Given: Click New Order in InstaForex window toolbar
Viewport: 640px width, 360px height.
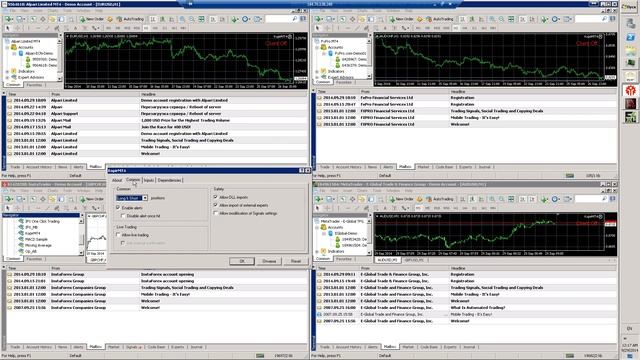Looking at the screenshot, I should pyautogui.click(x=91, y=199).
